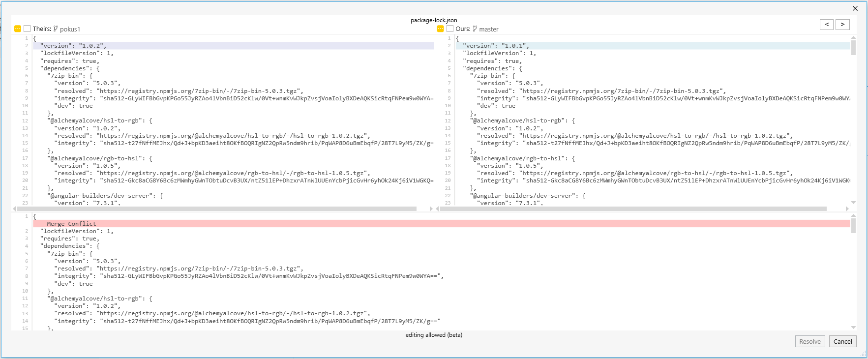Click the "Ours:" label text
Image resolution: width=868 pixels, height=359 pixels.
pos(463,29)
